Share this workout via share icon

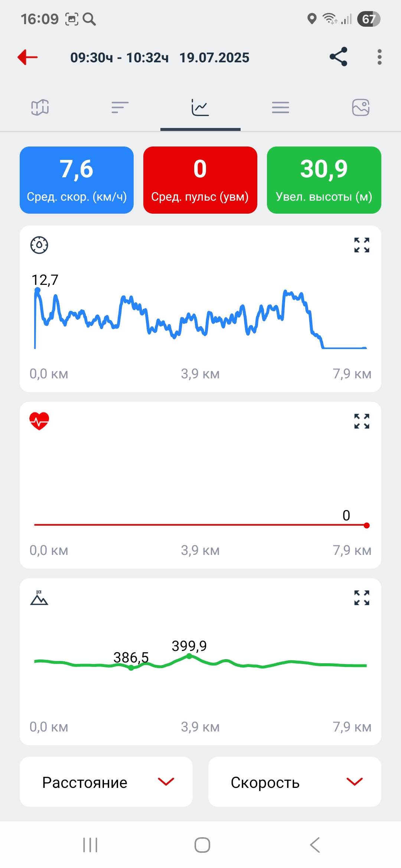338,57
